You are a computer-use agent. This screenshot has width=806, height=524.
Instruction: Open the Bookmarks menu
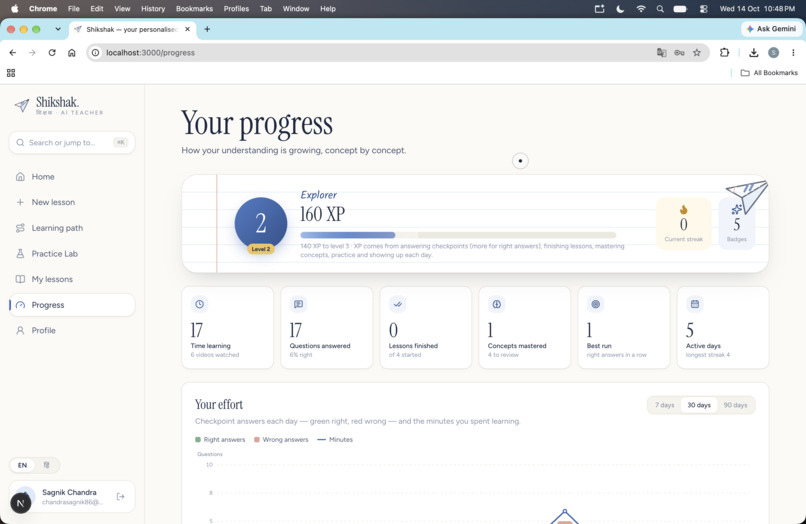pyautogui.click(x=194, y=9)
